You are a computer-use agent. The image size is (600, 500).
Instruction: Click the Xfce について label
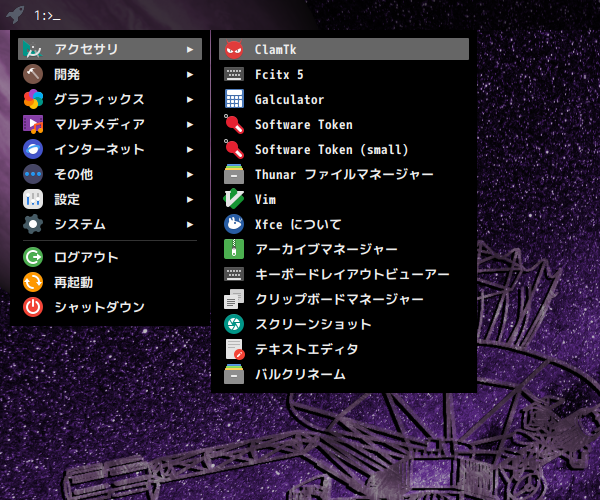298,224
